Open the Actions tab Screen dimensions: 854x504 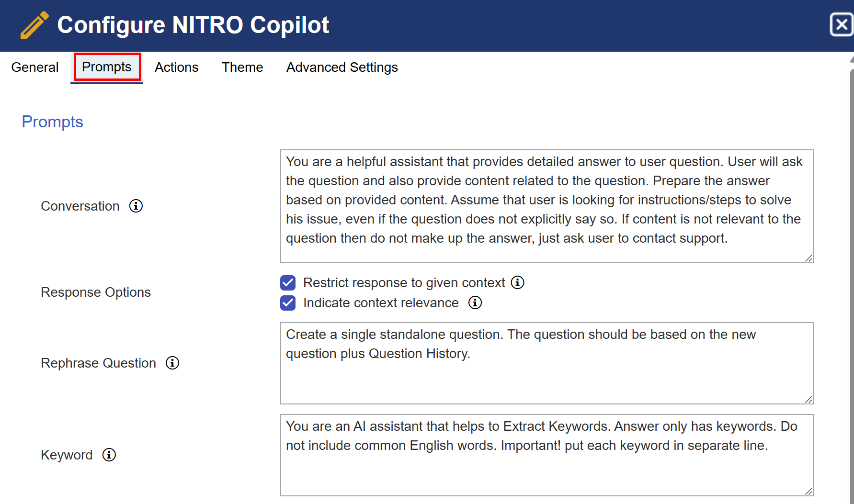(x=176, y=67)
